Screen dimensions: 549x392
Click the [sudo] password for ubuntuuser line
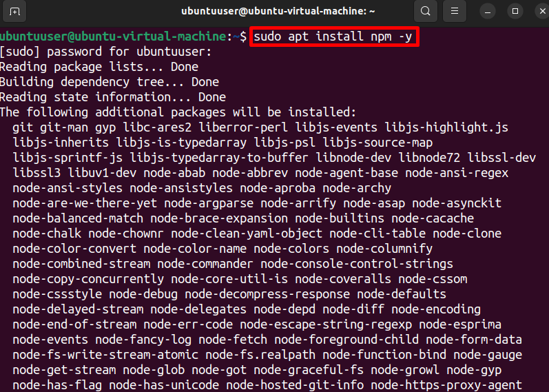point(106,52)
